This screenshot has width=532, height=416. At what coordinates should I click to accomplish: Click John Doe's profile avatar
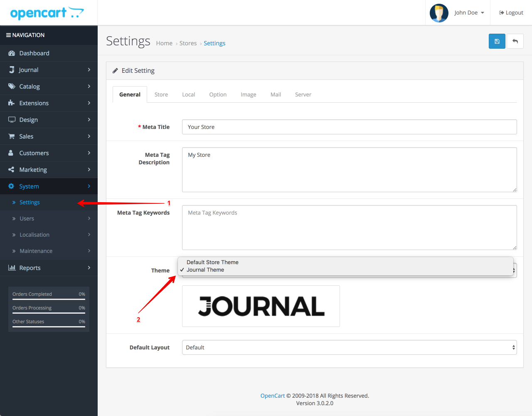point(439,13)
